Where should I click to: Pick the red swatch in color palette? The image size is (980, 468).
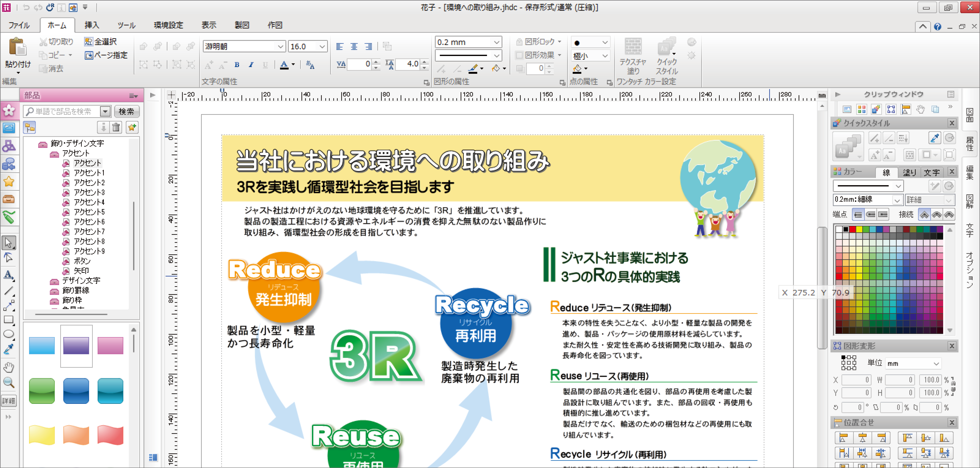coord(853,229)
